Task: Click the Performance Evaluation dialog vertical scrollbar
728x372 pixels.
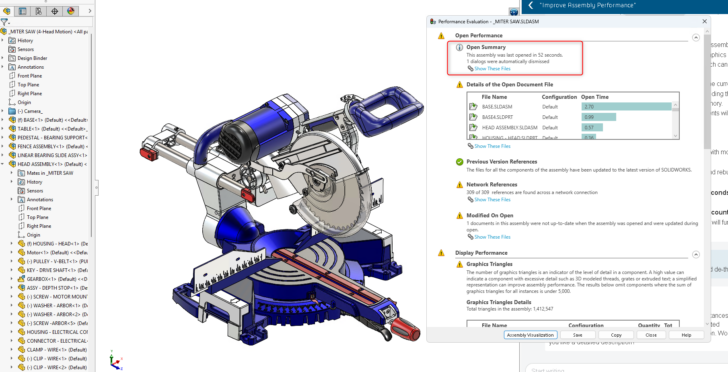Action: coord(707,91)
